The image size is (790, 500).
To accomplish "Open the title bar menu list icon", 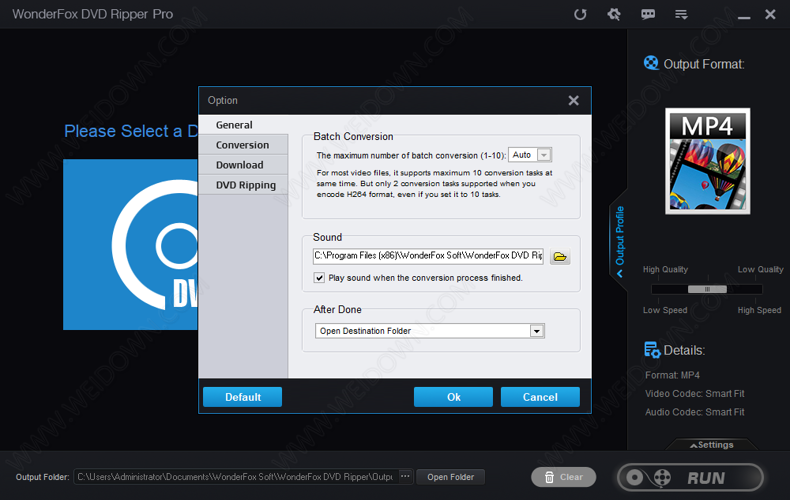I will tap(682, 14).
